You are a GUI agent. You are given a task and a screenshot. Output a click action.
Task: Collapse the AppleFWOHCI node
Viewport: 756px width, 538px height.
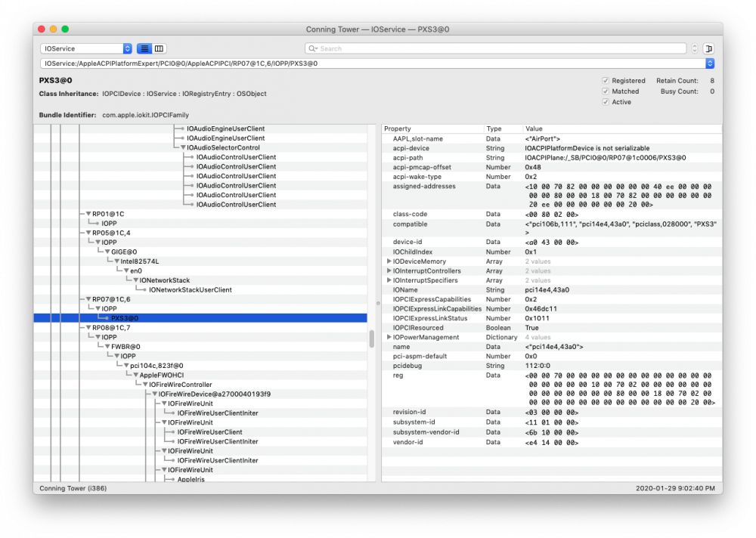pyautogui.click(x=135, y=375)
